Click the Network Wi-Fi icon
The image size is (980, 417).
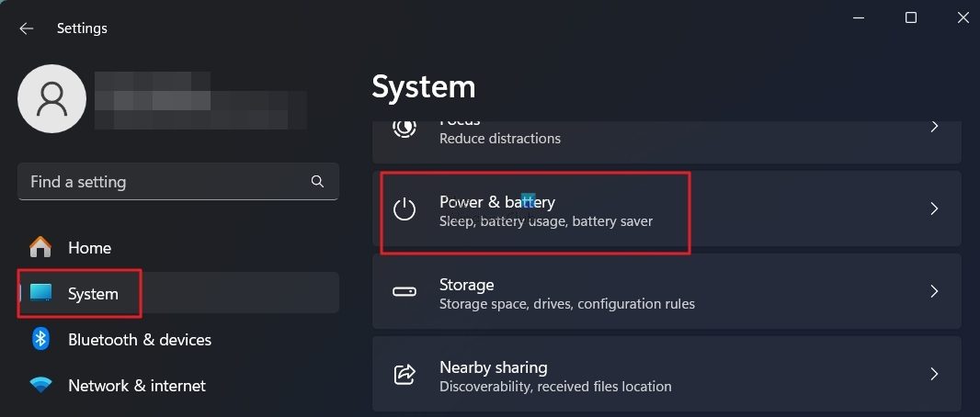(x=40, y=386)
